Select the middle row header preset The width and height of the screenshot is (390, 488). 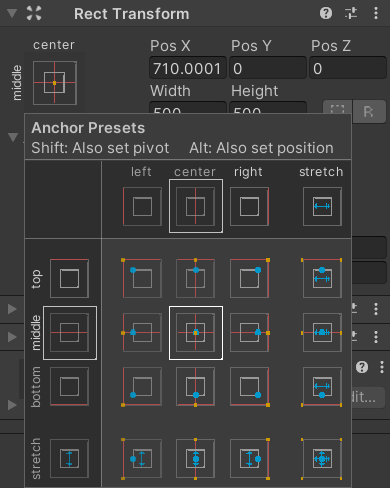click(x=70, y=333)
